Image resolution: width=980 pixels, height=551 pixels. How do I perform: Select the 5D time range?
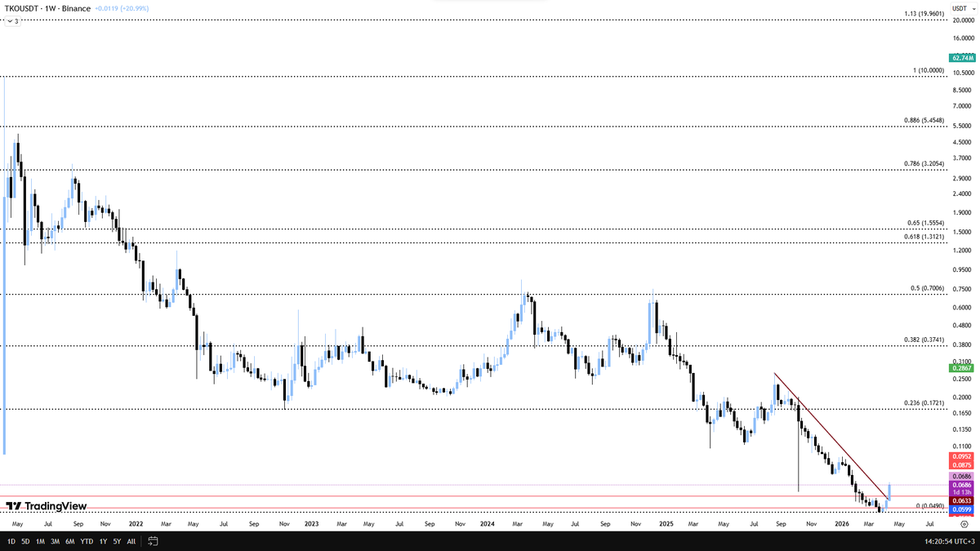25,541
